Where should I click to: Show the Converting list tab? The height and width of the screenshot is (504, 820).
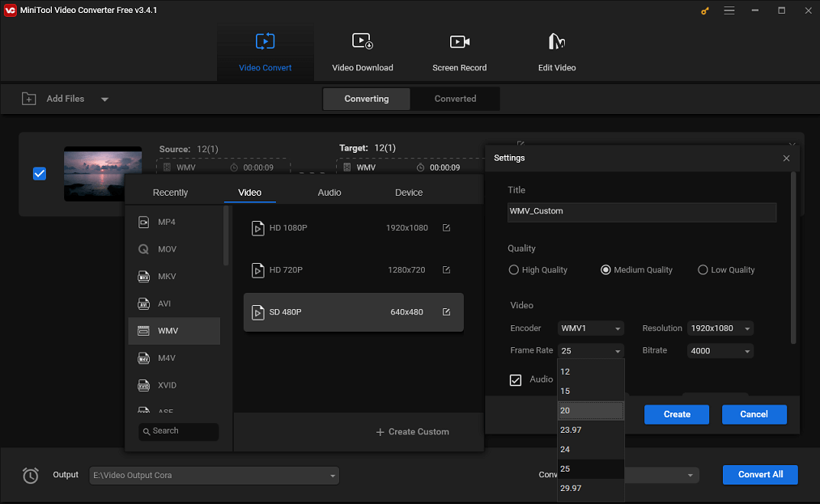click(367, 99)
